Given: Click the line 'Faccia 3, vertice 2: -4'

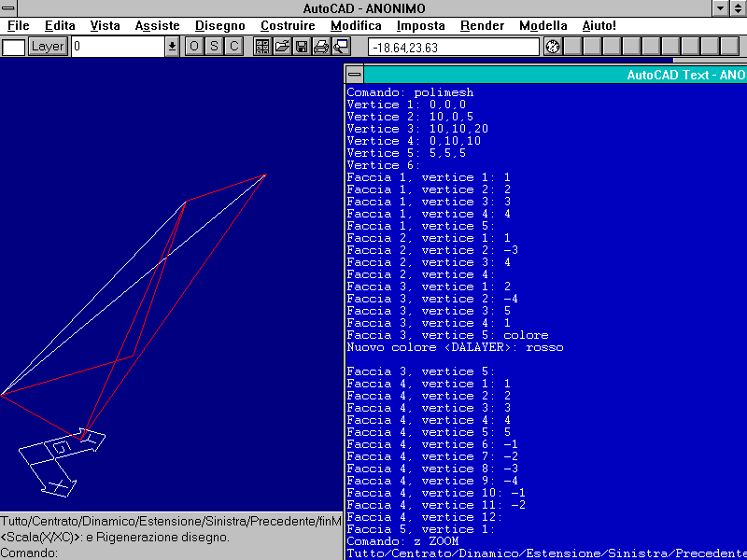Looking at the screenshot, I should point(432,299).
